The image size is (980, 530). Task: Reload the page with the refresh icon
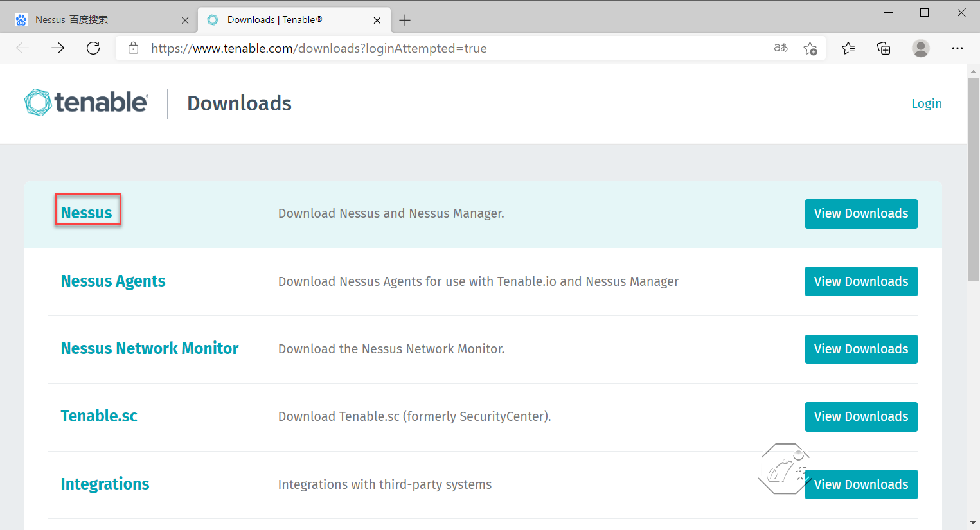[93, 48]
